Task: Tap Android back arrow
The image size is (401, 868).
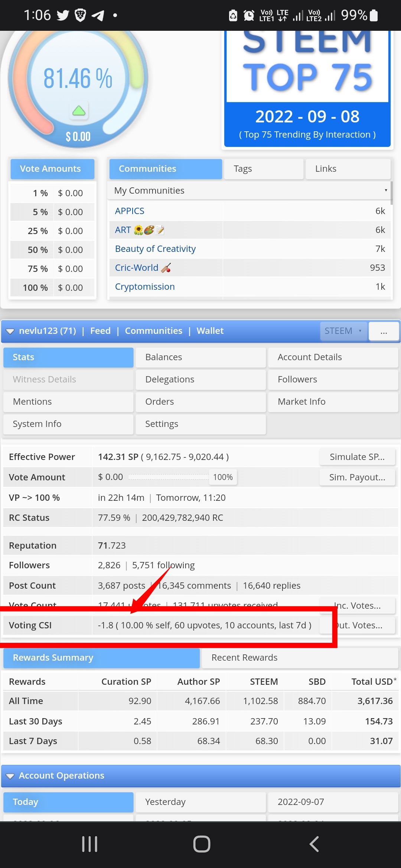Action: [x=314, y=844]
